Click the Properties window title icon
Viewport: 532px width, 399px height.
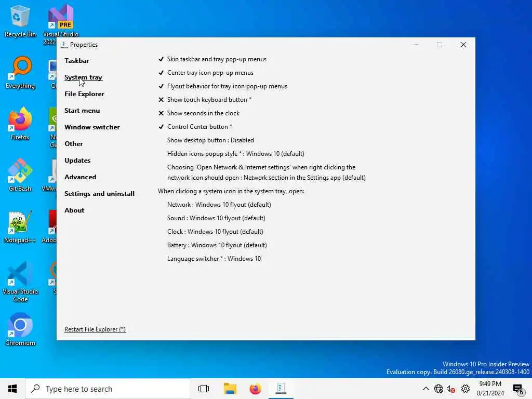[x=64, y=45]
